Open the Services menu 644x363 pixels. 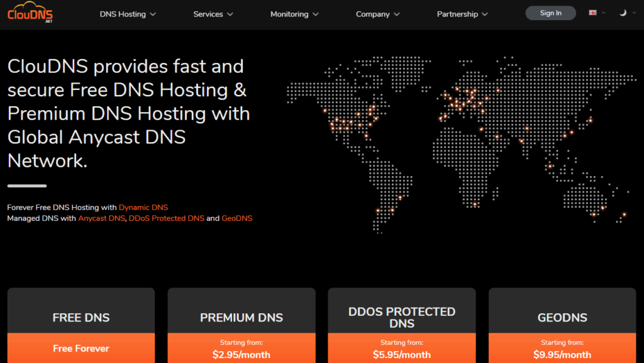pos(213,14)
